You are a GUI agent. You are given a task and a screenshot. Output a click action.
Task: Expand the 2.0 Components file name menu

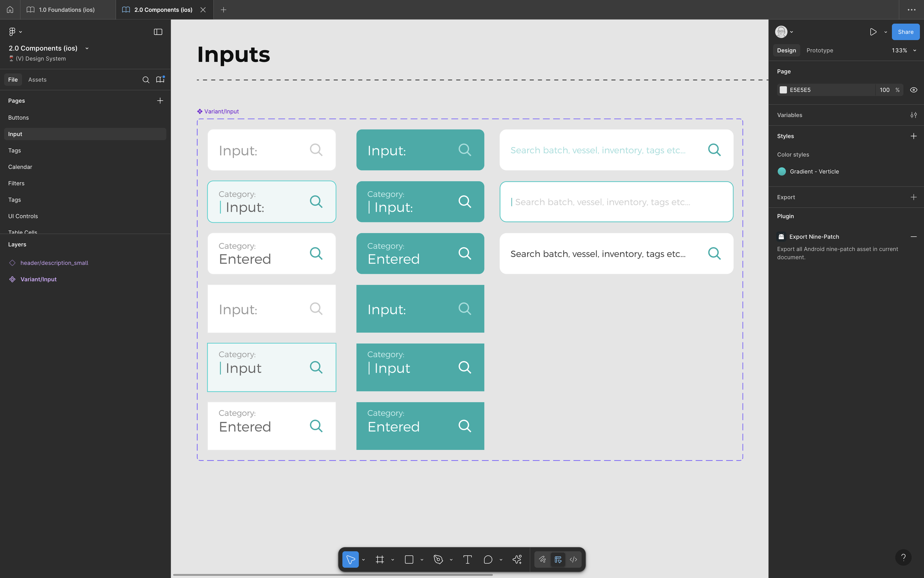click(x=87, y=48)
